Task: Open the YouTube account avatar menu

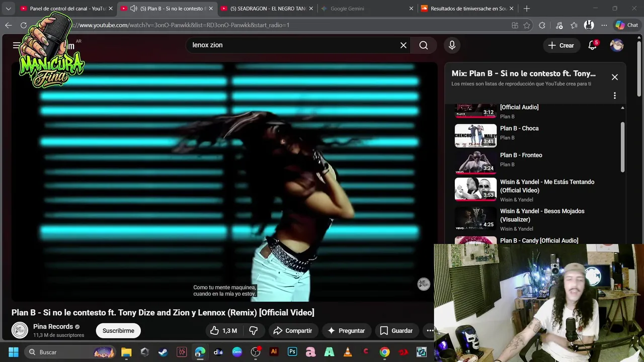Action: 617,45
